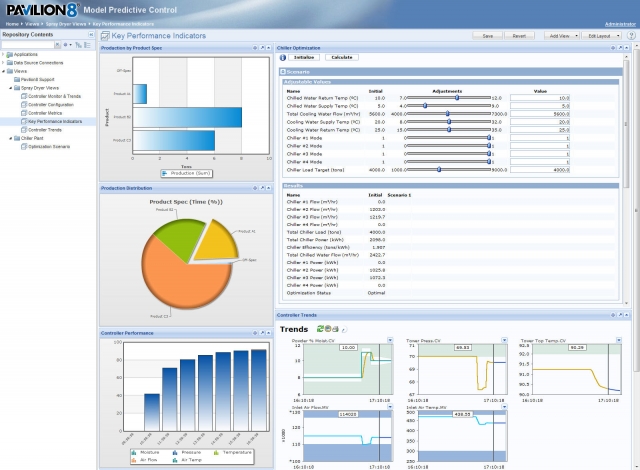Click the Initialize button
Viewport: 640px width, 470px height.
[304, 58]
